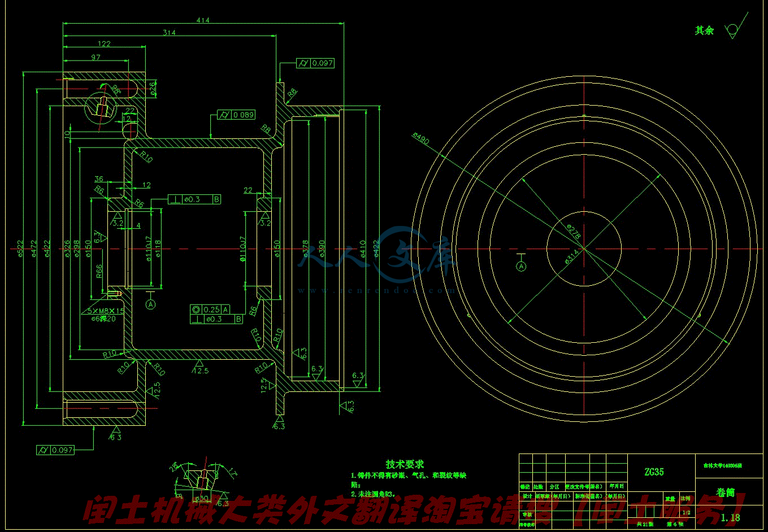Screen dimensions: 768x532
Task: Click the 0.089 cylindricity tolerance frame
Action: pos(237,115)
